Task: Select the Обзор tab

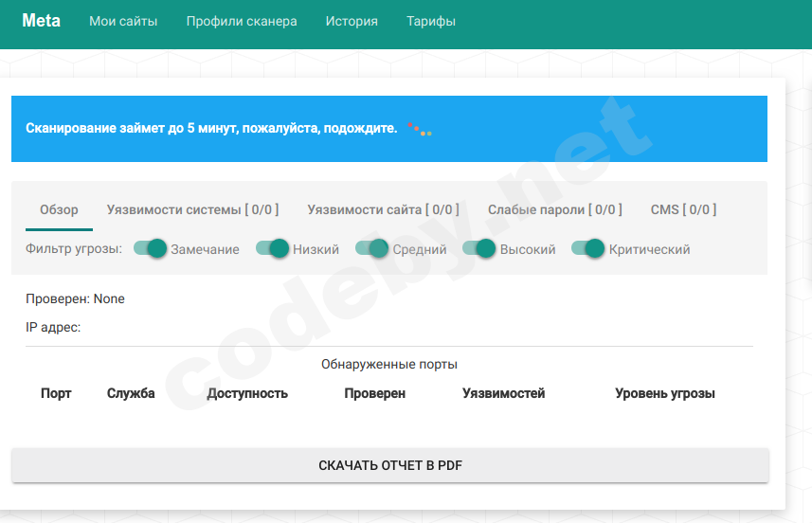Action: (x=59, y=209)
